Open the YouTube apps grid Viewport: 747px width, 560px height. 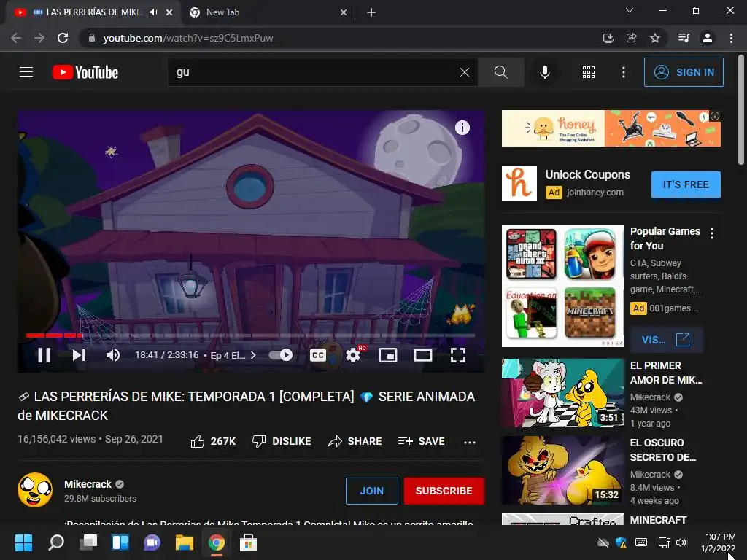click(x=589, y=72)
